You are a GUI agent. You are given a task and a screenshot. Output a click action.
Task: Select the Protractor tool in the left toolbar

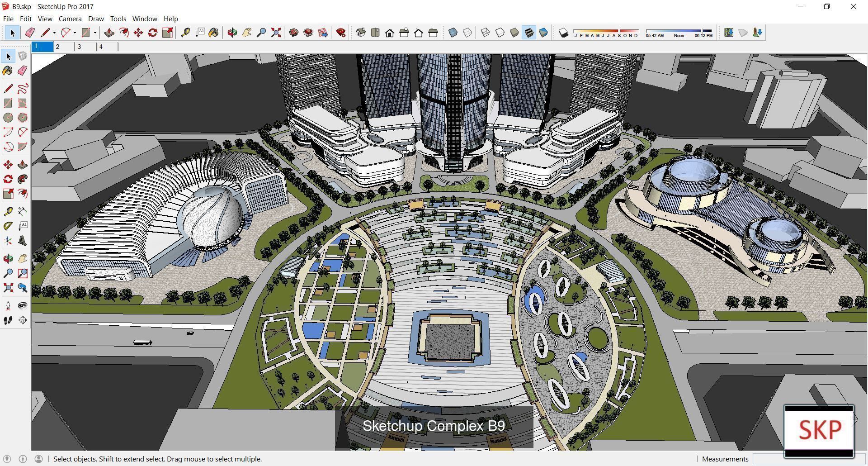pyautogui.click(x=8, y=226)
